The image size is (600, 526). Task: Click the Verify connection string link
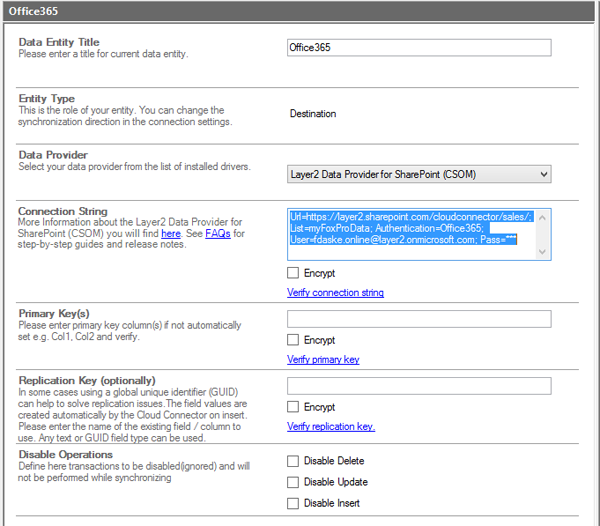coord(335,293)
